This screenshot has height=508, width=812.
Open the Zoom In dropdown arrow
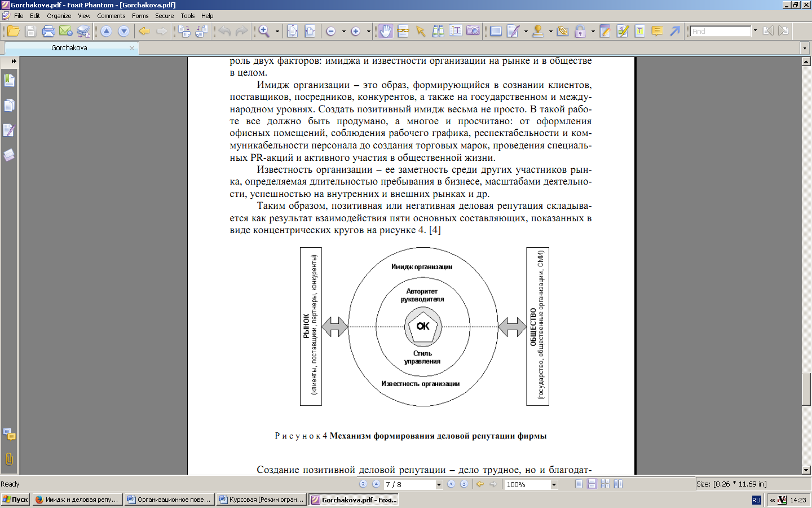(368, 31)
